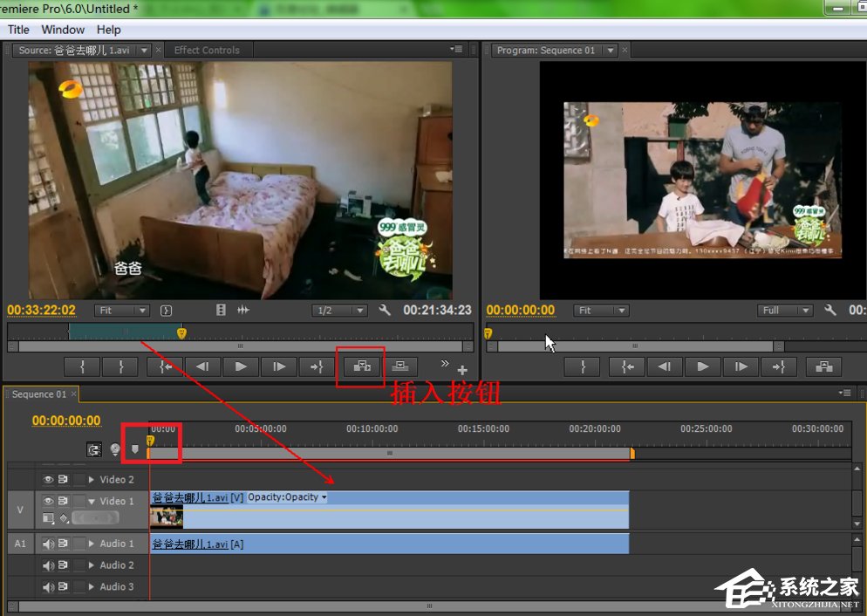This screenshot has height=616, width=867.
Task: Click the Insert button in Source monitor
Action: point(362,366)
